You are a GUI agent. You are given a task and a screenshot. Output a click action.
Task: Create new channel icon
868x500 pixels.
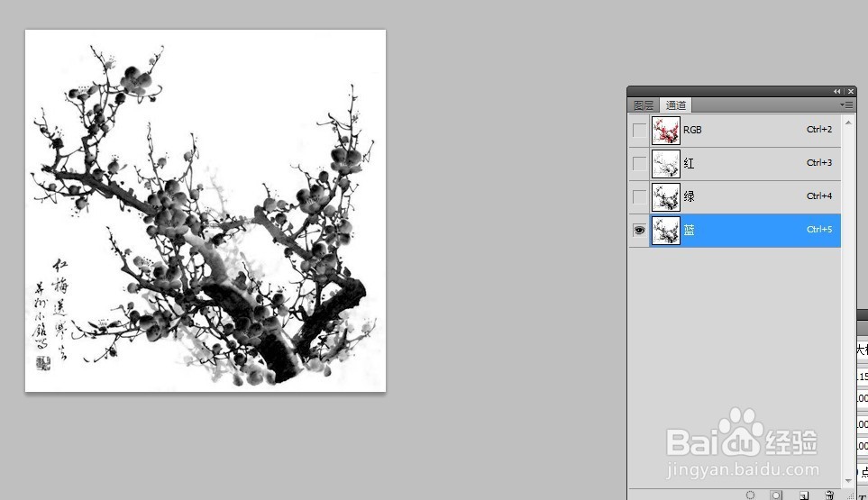(804, 495)
